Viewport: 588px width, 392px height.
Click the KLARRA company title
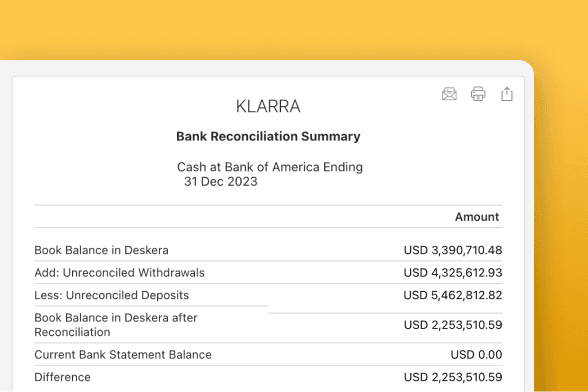coord(268,106)
